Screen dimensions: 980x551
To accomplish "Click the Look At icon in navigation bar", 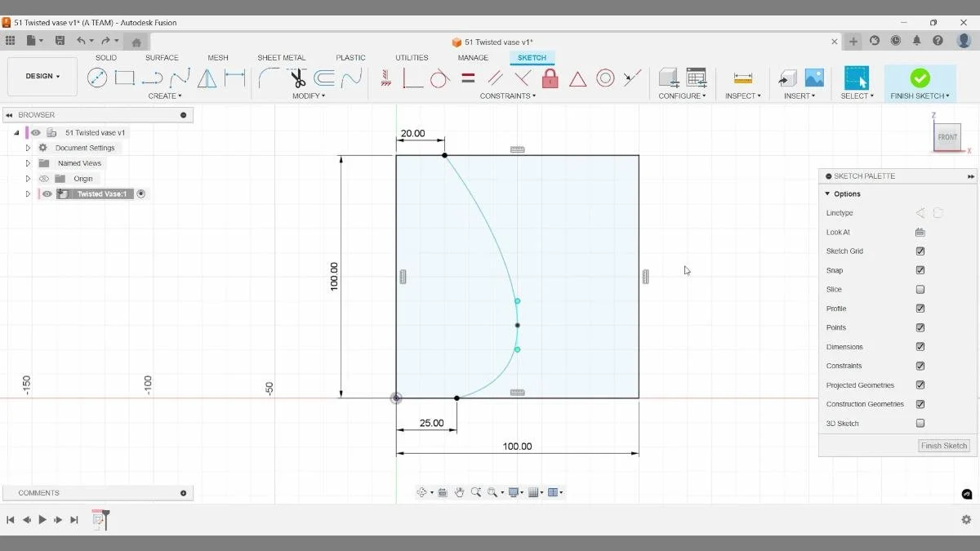I will click(x=443, y=492).
